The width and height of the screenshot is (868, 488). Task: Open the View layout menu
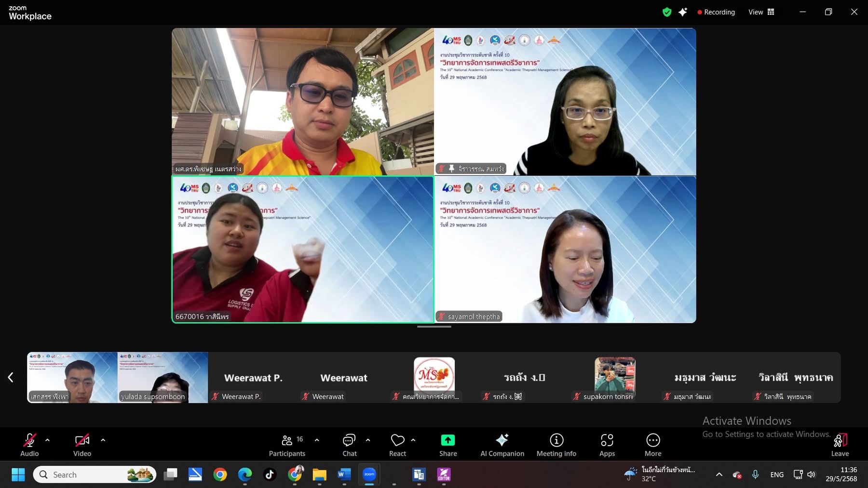[x=761, y=12]
